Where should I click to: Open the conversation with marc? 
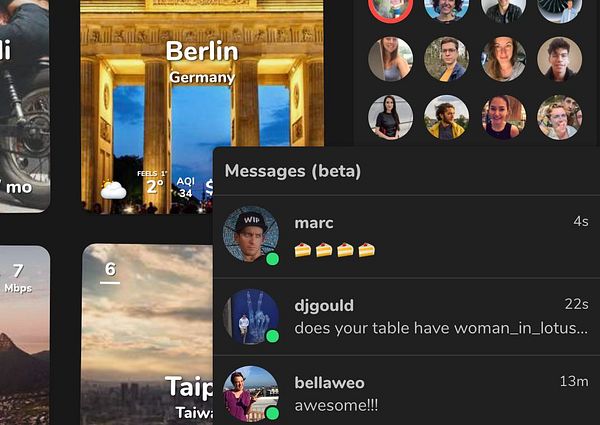(x=406, y=236)
